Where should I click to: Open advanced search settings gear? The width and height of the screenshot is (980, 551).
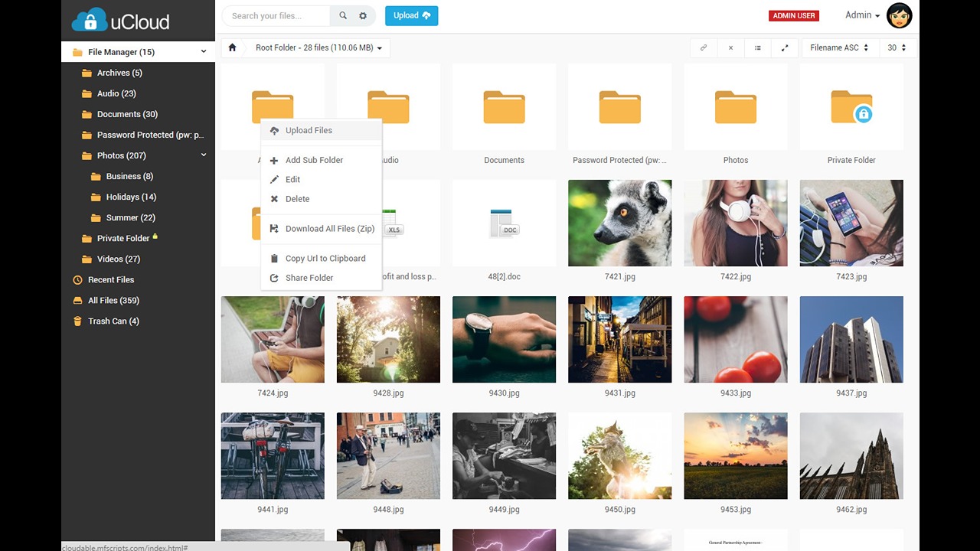[x=363, y=15]
